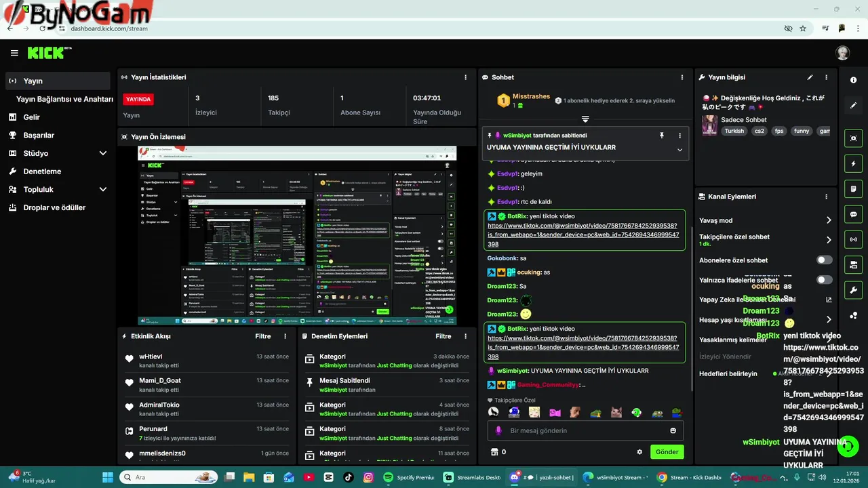The width and height of the screenshot is (868, 488).
Task: Select Yayın in the sidebar
Action: (x=58, y=81)
